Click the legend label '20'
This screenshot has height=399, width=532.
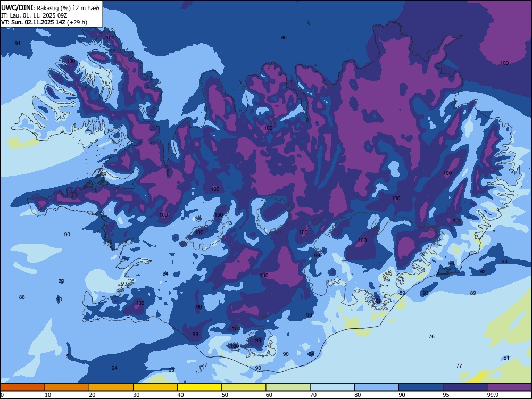(92, 395)
